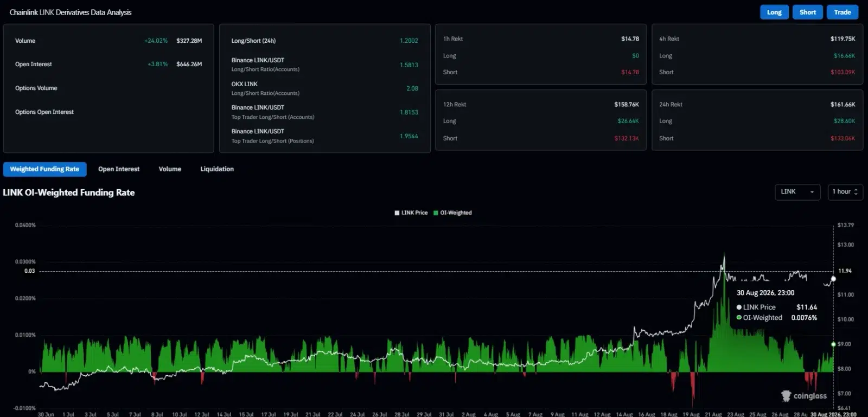Select the 0.0076% OI-Weighted tooltip value
Screen dimensions: 868x417
pyautogui.click(x=804, y=318)
